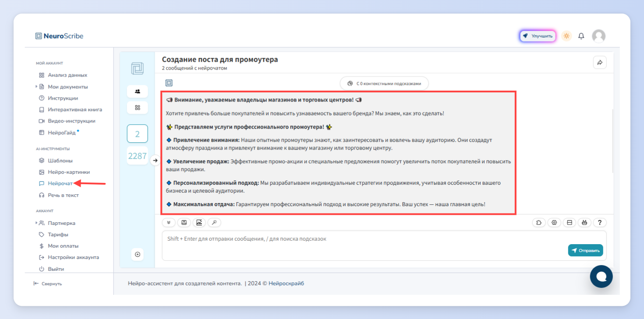Open Тарифы menu item
Viewport: 644px width, 319px height.
(x=58, y=235)
